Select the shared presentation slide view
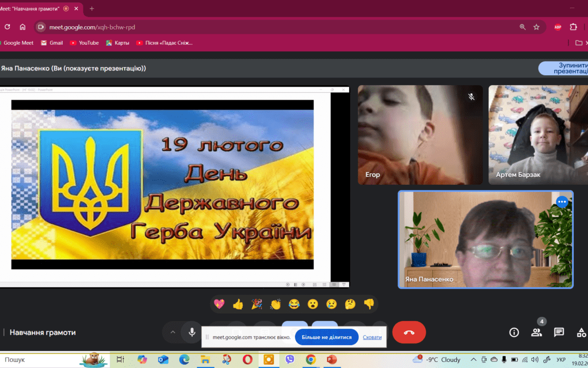Screen dimensions: 588x368 174,187
